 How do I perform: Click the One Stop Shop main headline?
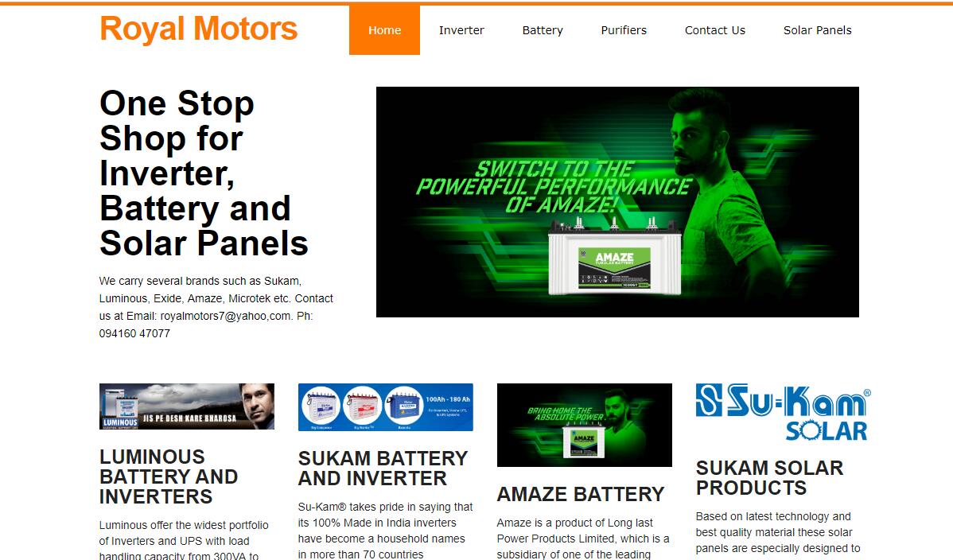(x=204, y=173)
